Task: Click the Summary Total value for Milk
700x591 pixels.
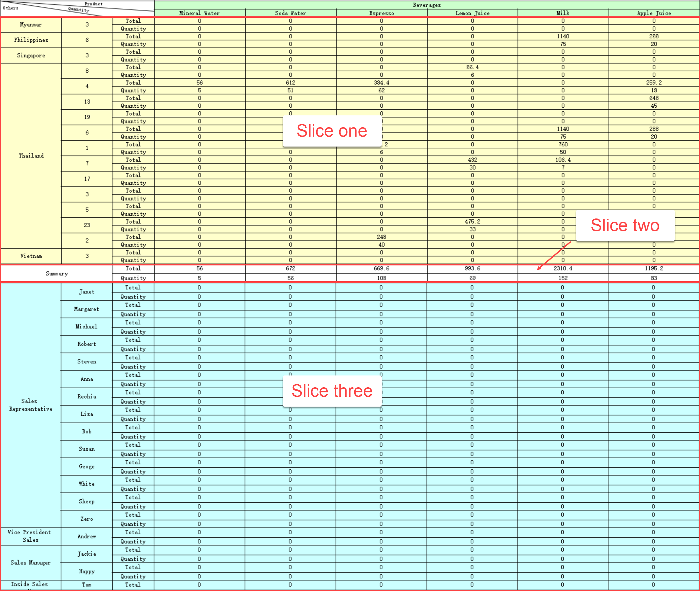Action: click(x=563, y=268)
